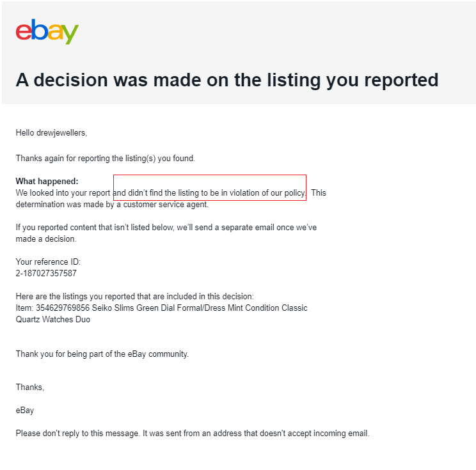Click the line 'Thanks again for reporting the listing(s)'
This screenshot has height=470, width=476.
tap(106, 159)
